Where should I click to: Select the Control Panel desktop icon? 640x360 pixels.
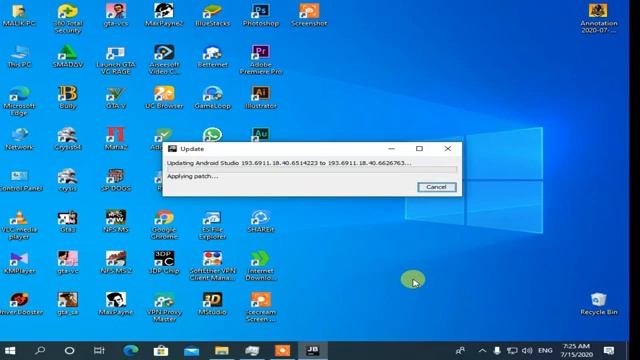click(x=20, y=180)
